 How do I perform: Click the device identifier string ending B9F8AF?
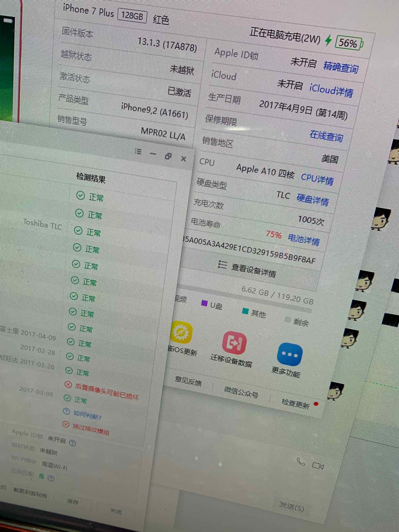pyautogui.click(x=249, y=249)
